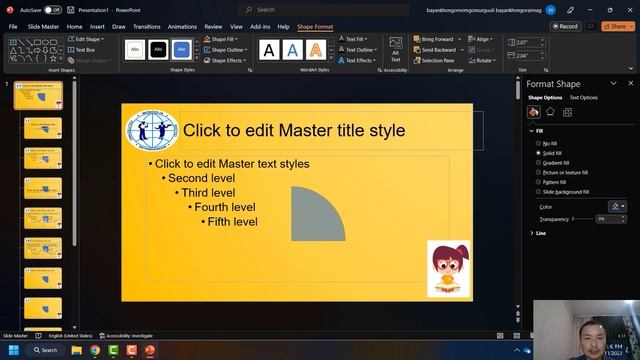The width and height of the screenshot is (640, 360).
Task: Switch to Normal view in status bar
Action: pyautogui.click(x=500, y=336)
